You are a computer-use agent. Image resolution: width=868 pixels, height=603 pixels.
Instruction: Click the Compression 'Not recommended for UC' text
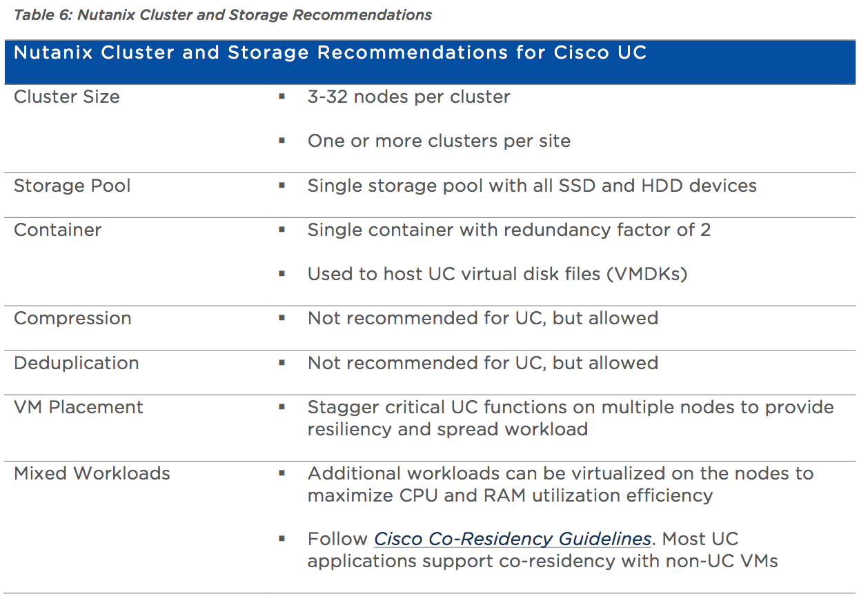(x=483, y=318)
